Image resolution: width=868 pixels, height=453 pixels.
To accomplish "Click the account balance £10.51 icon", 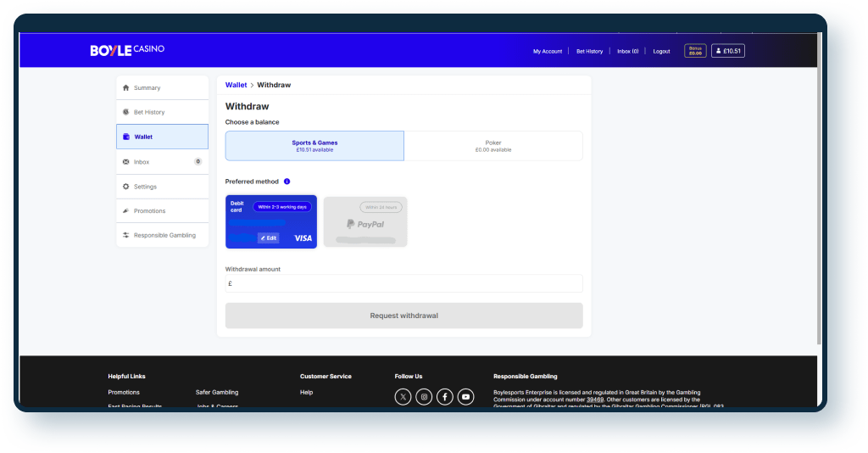I will [728, 51].
